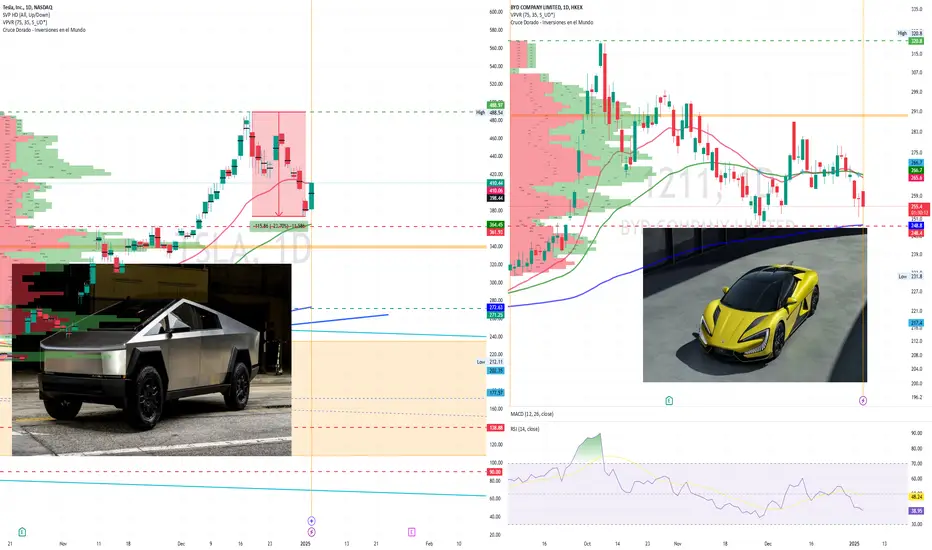This screenshot has height=550, width=932.
Task: Click the purple lightning icon on BYD chart
Action: click(863, 401)
